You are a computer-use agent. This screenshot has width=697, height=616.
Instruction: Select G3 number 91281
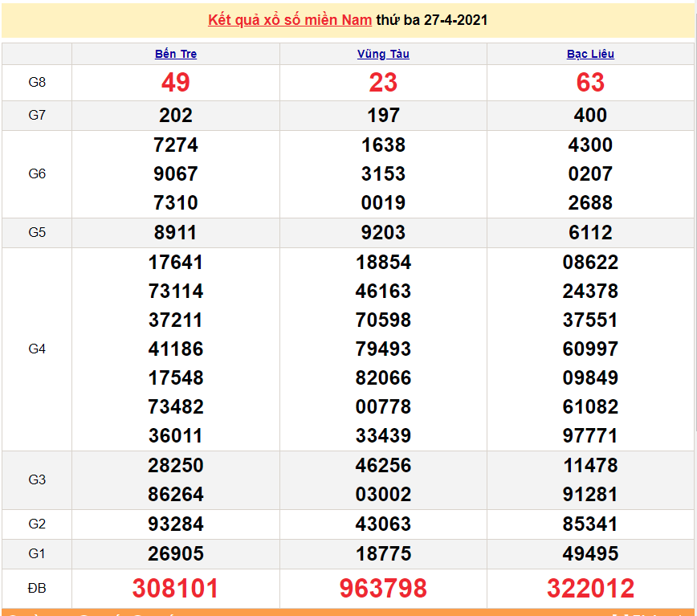tap(590, 494)
